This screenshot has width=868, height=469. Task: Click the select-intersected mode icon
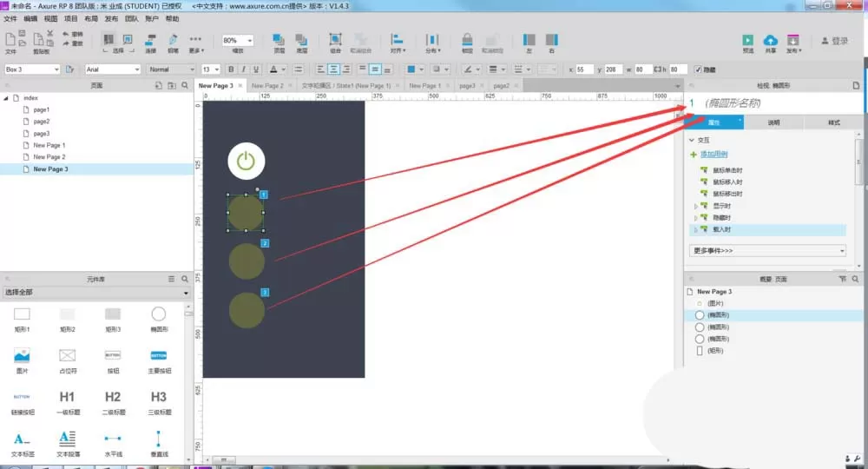coord(109,40)
